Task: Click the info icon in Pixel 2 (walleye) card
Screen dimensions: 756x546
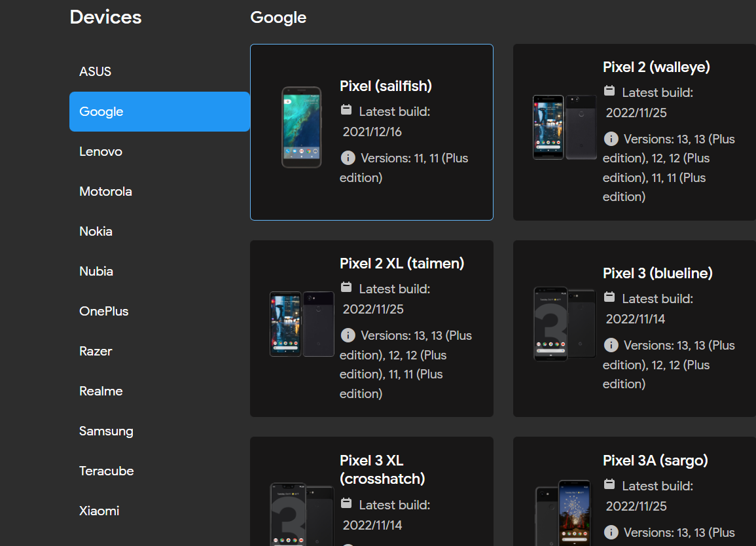Action: pyautogui.click(x=611, y=139)
